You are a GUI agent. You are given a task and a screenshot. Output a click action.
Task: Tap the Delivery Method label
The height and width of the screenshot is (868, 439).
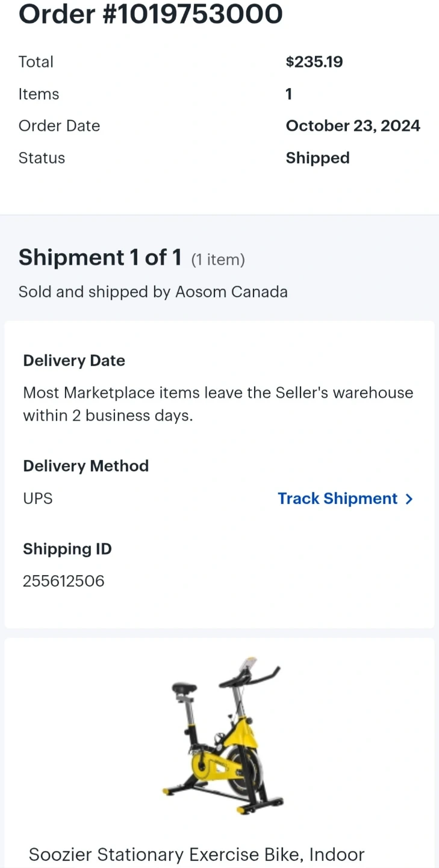86,466
